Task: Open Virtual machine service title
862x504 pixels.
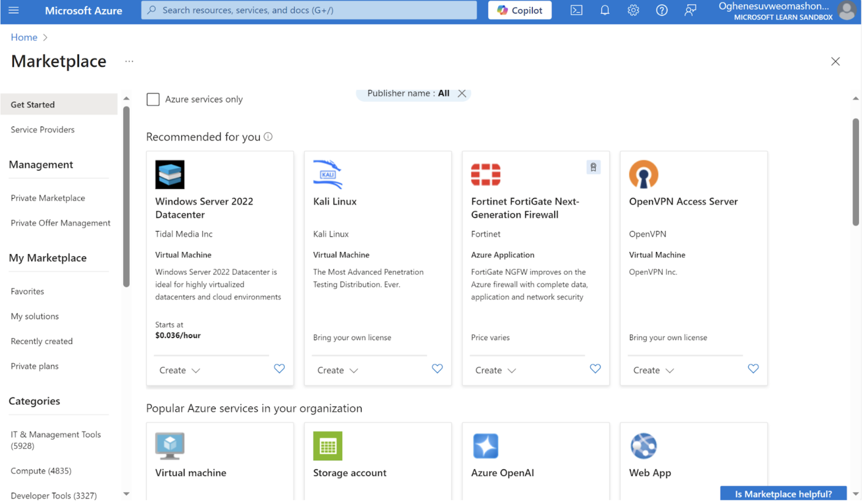Action: pos(190,473)
